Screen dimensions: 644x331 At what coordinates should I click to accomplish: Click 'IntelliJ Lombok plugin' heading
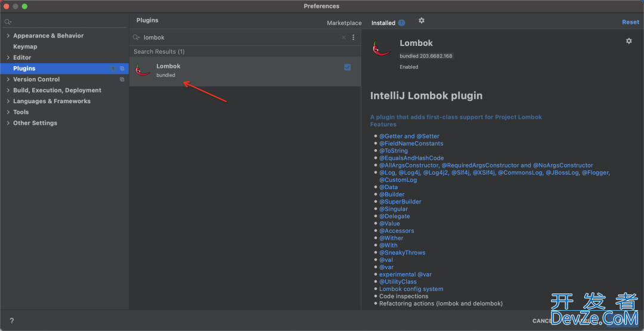(x=426, y=95)
